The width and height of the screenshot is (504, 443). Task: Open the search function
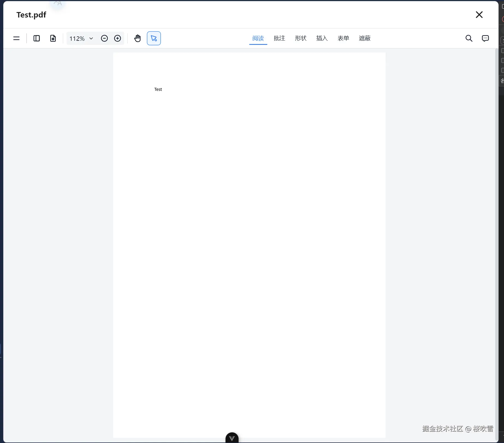coord(469,38)
